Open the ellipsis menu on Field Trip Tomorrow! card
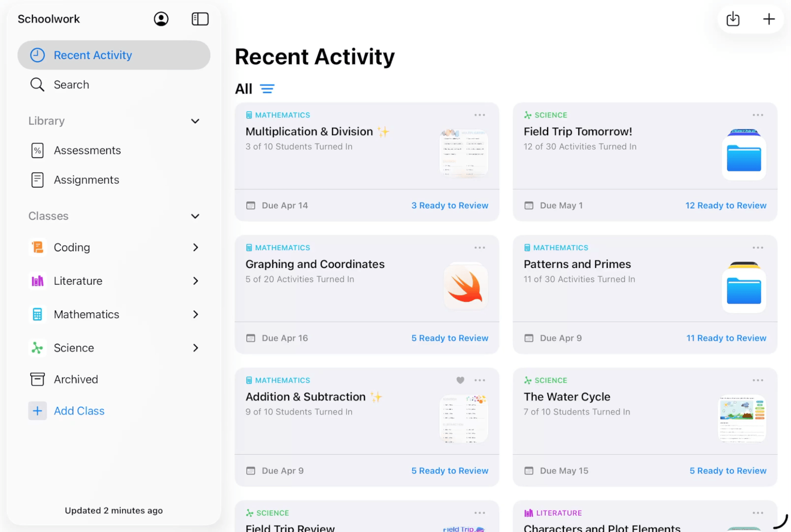The width and height of the screenshot is (791, 532). tap(758, 114)
